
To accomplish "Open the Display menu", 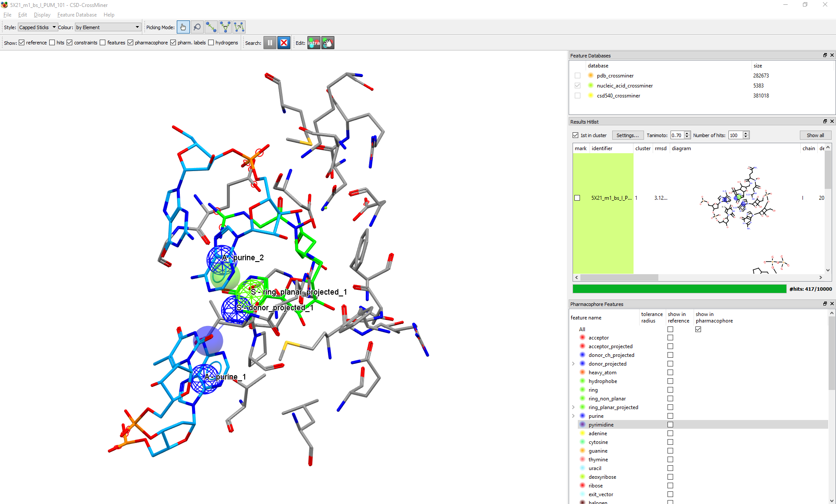I will 42,15.
